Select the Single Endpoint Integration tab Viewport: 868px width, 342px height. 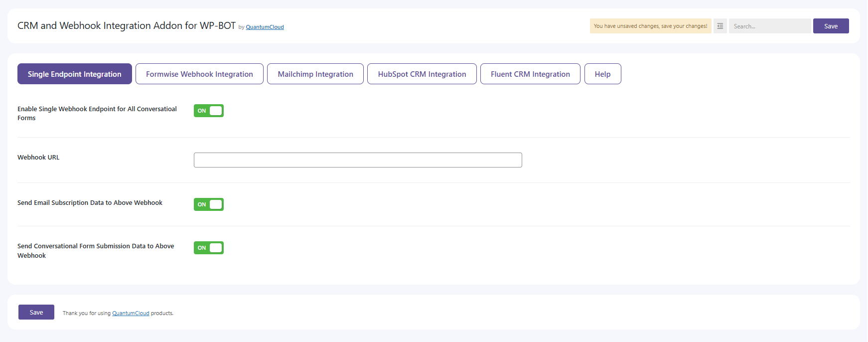click(75, 74)
